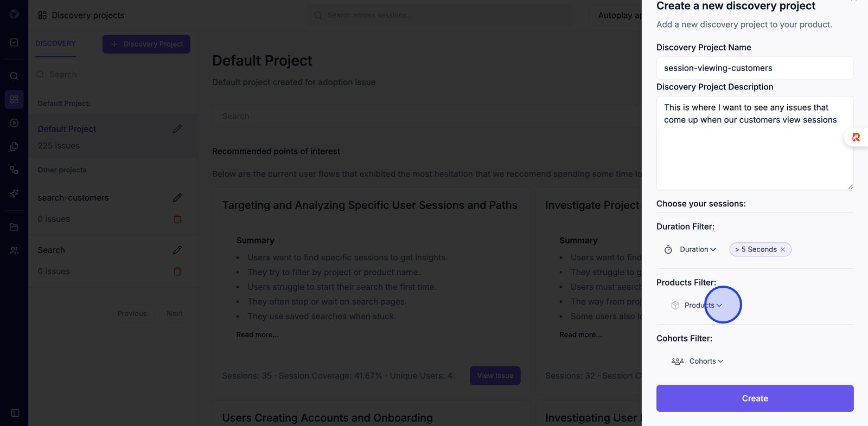
Task: Click the Create button
Action: pyautogui.click(x=755, y=398)
